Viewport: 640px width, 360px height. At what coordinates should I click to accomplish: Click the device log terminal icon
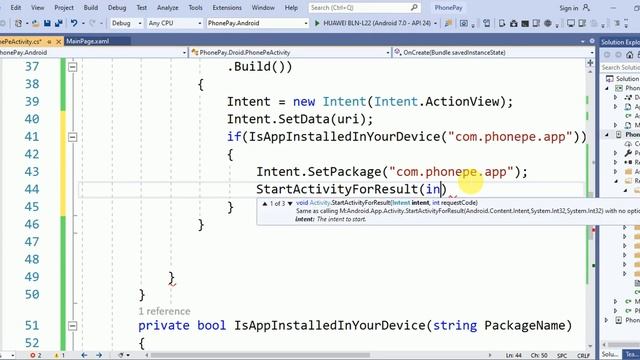point(525,23)
